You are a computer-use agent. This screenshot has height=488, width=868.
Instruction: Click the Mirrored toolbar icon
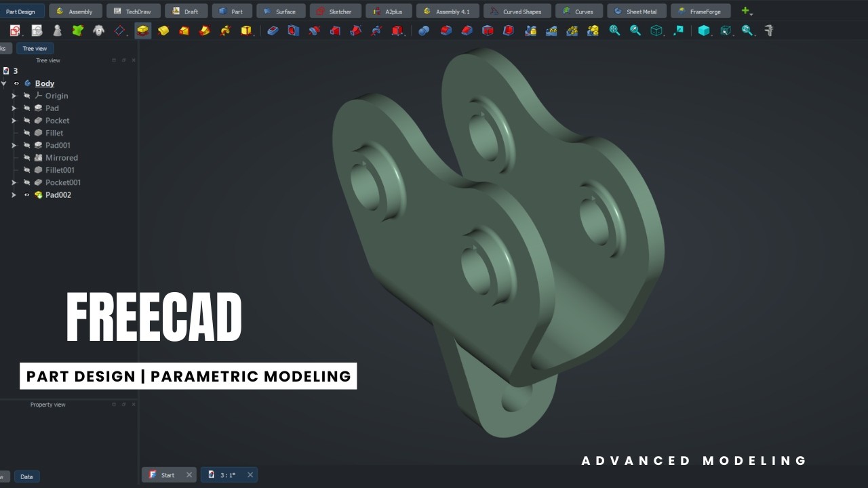click(x=530, y=30)
